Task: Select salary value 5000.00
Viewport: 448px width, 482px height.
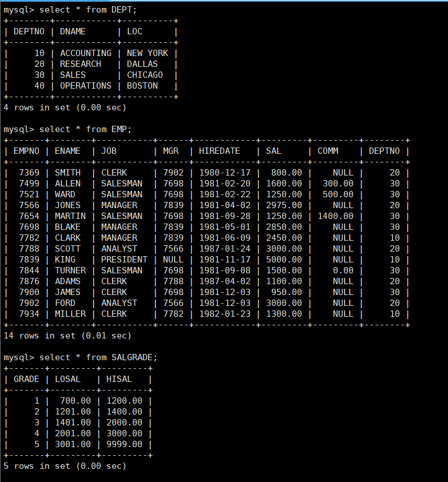Action: coord(284,260)
